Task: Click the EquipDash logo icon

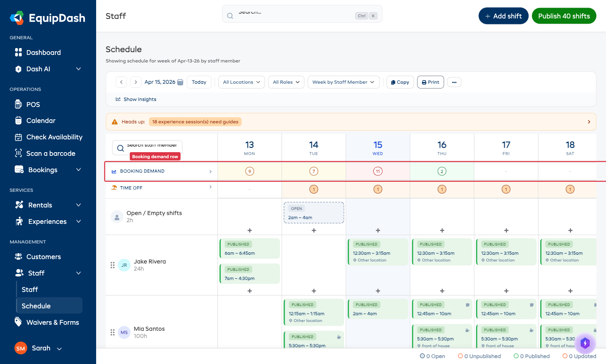Action: pyautogui.click(x=17, y=18)
